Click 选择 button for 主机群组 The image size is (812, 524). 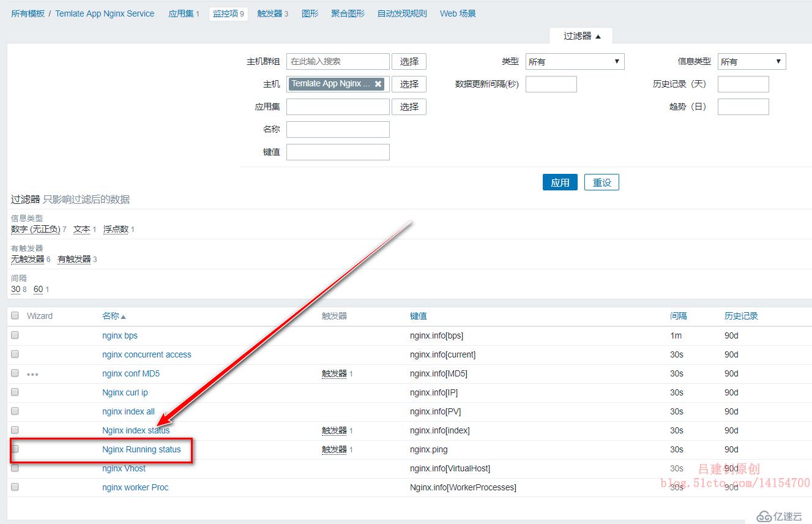coord(409,61)
